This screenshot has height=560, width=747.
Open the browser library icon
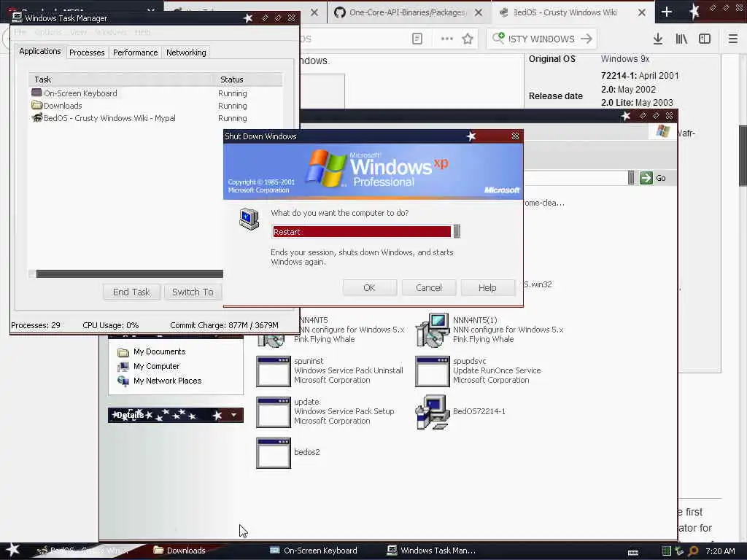(x=681, y=39)
